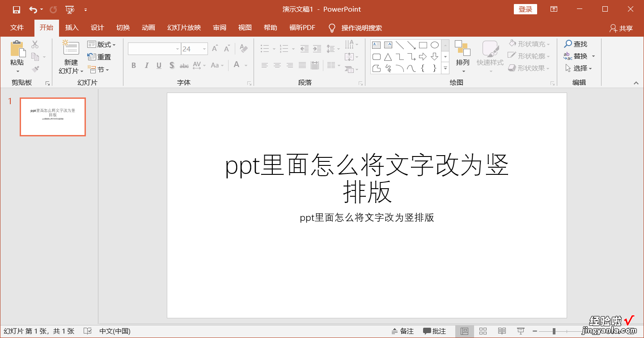The width and height of the screenshot is (644, 338).
Task: Open the 幻灯片放映 slideshow tab
Action: [x=184, y=28]
